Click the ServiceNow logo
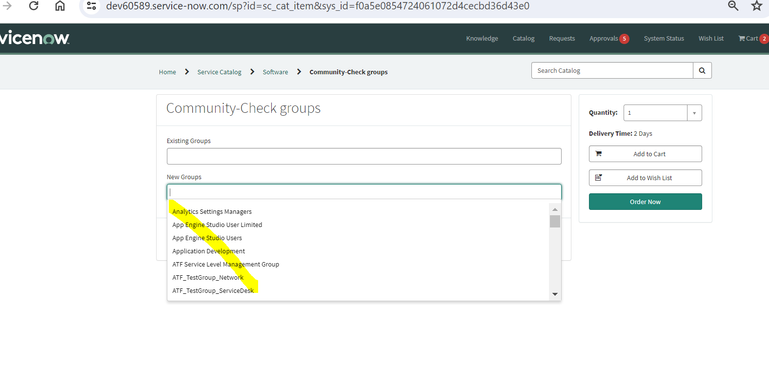Viewport: 769px width, 372px height. coord(34,38)
